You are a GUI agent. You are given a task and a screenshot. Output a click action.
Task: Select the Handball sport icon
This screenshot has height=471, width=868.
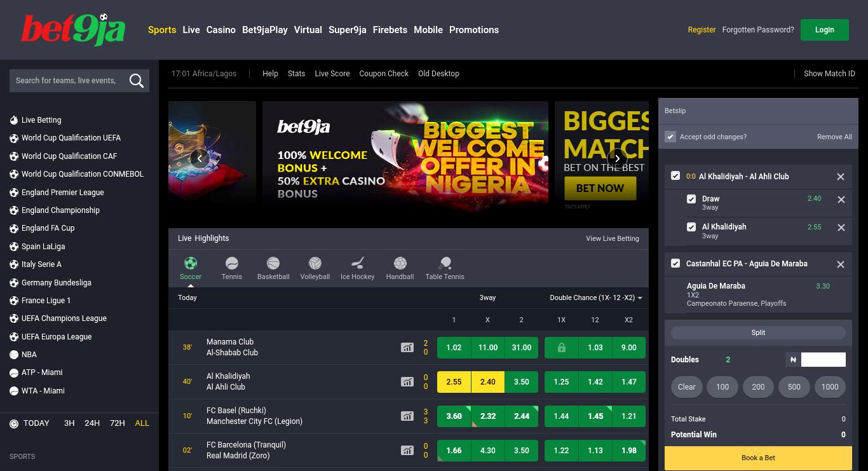[400, 268]
